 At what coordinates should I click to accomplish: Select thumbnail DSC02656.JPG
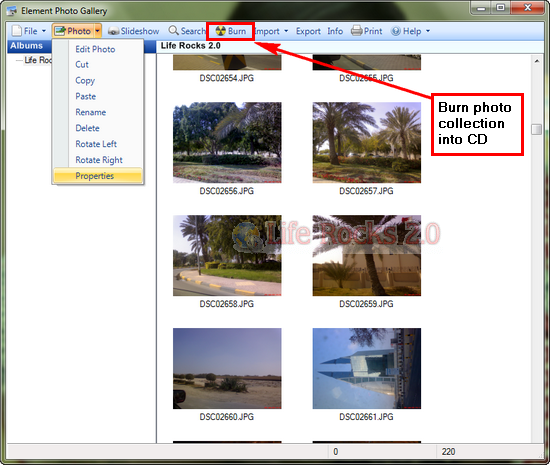227,142
